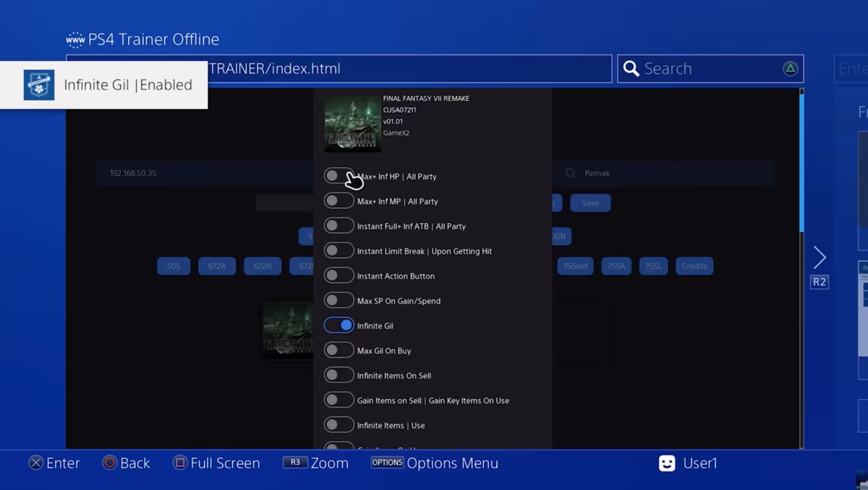Click the www browser globe icon
Screen dimensions: 868x490
[75, 40]
